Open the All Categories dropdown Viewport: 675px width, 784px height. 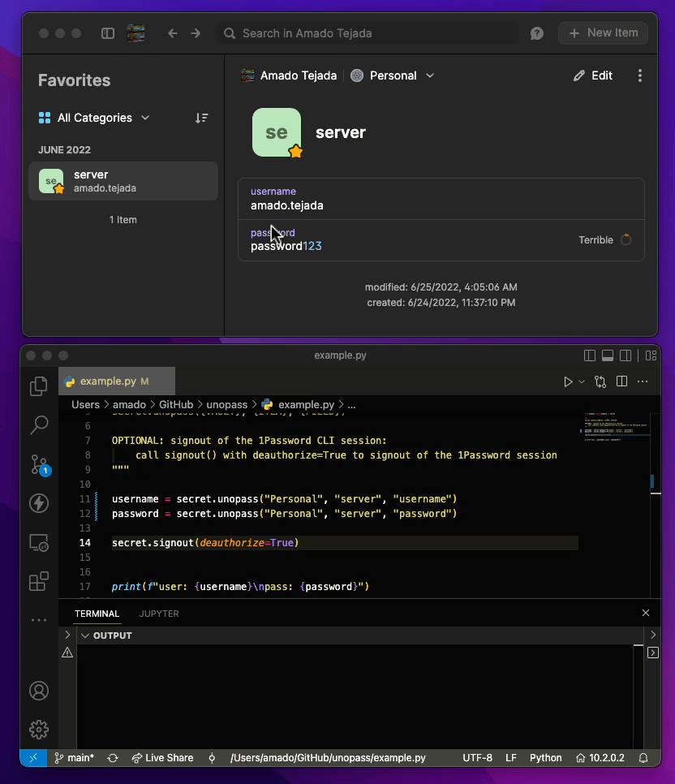point(95,118)
